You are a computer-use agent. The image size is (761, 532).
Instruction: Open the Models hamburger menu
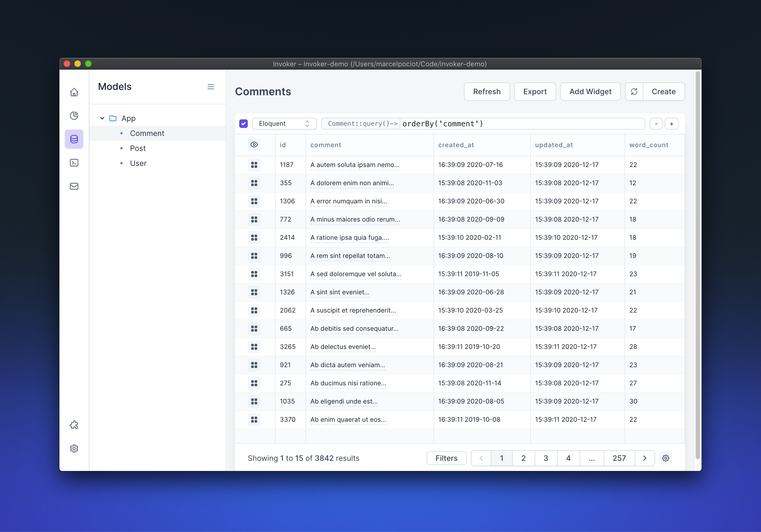click(x=211, y=87)
